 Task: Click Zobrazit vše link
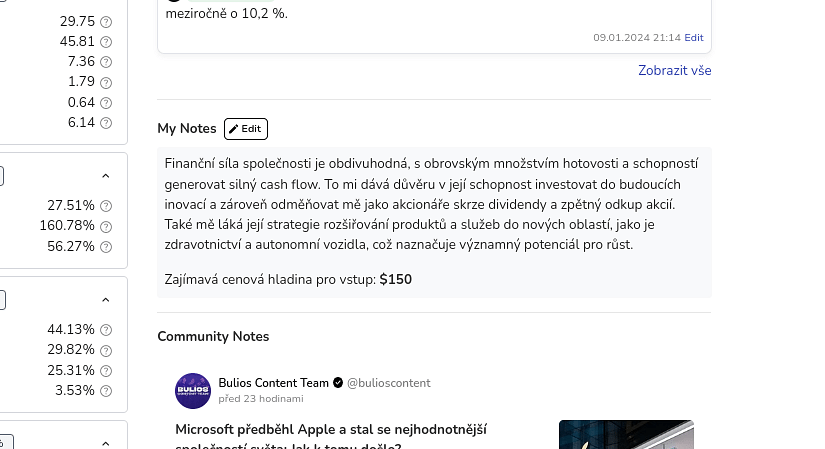pos(675,71)
